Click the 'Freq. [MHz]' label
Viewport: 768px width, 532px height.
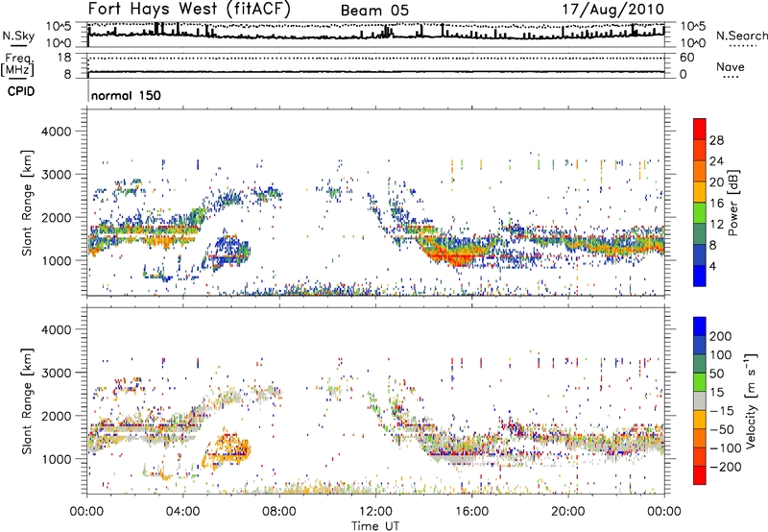pos(17,64)
